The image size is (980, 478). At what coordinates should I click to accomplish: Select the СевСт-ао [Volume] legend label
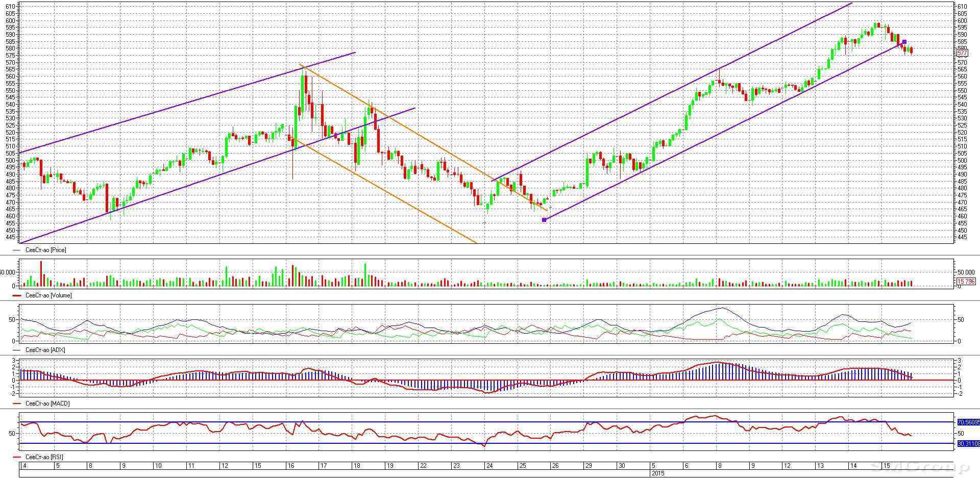48,295
